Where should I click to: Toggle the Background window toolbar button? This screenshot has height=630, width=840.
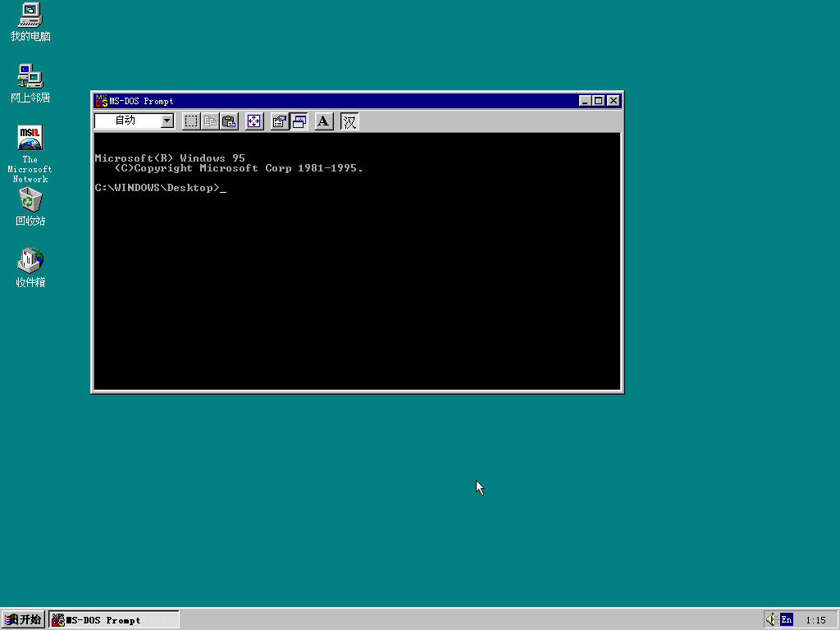[299, 121]
